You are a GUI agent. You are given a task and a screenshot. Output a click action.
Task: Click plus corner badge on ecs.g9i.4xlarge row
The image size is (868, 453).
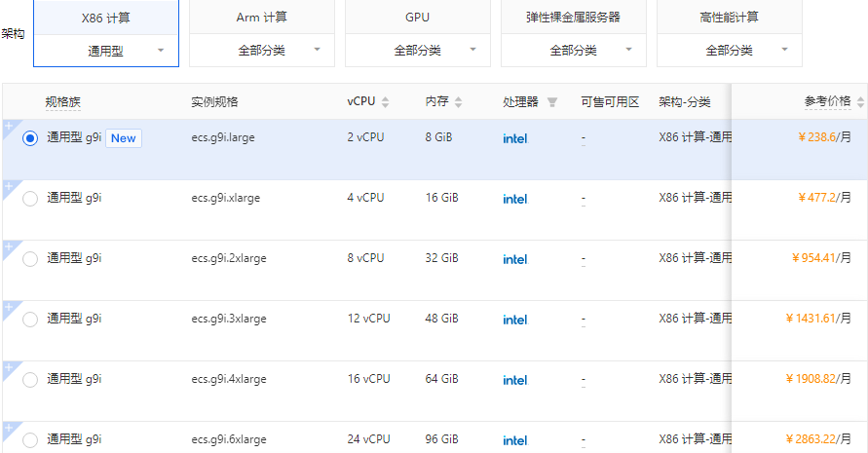9,368
